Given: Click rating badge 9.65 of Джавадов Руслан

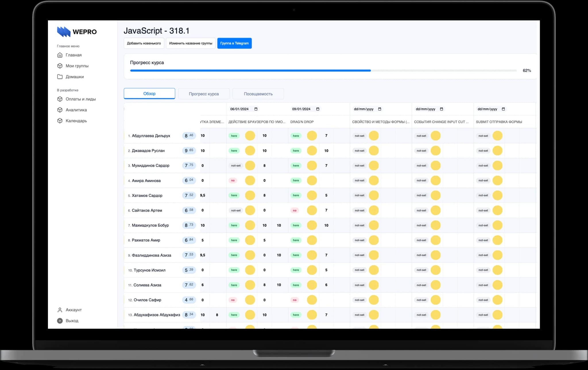Looking at the screenshot, I should (189, 150).
